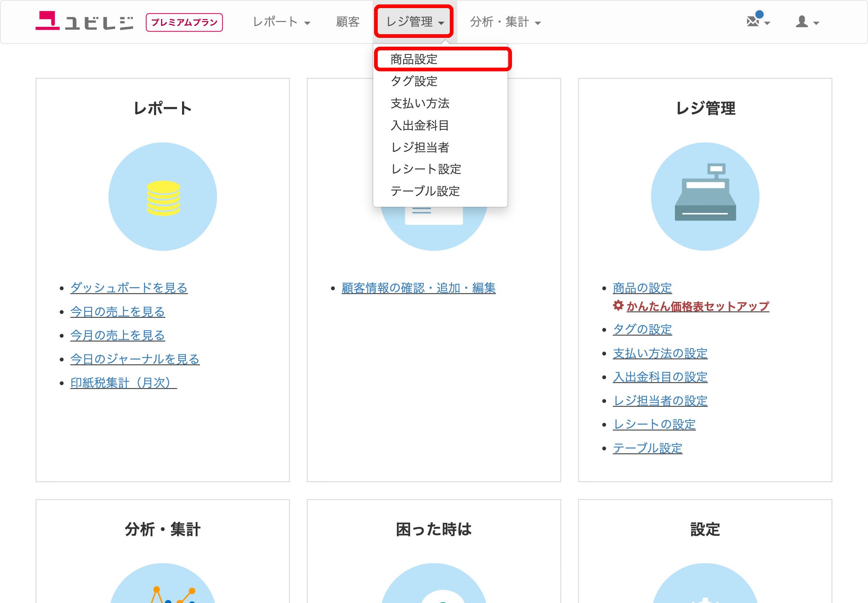This screenshot has height=603, width=868.
Task: Open the タグの設定 link
Action: (642, 329)
